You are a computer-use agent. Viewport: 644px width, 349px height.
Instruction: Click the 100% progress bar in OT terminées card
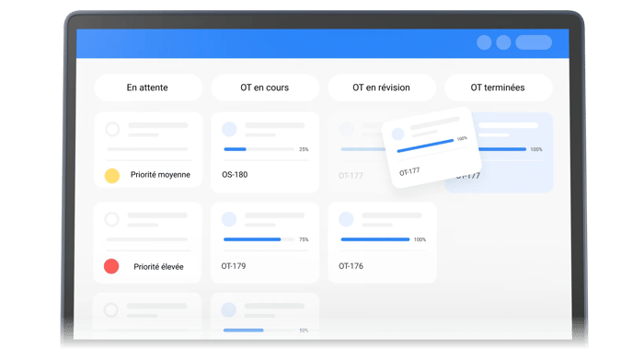tap(502, 149)
